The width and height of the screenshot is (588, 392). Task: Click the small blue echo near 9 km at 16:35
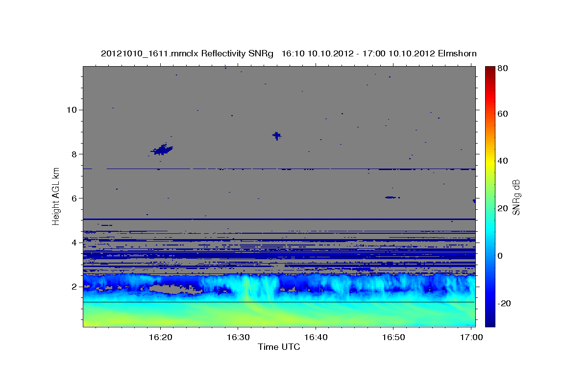click(277, 135)
